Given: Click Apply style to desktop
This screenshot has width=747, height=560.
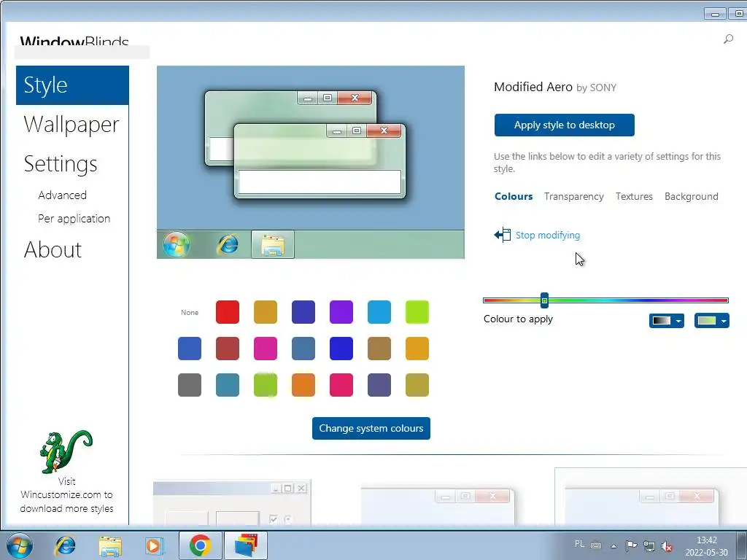Looking at the screenshot, I should coord(564,125).
